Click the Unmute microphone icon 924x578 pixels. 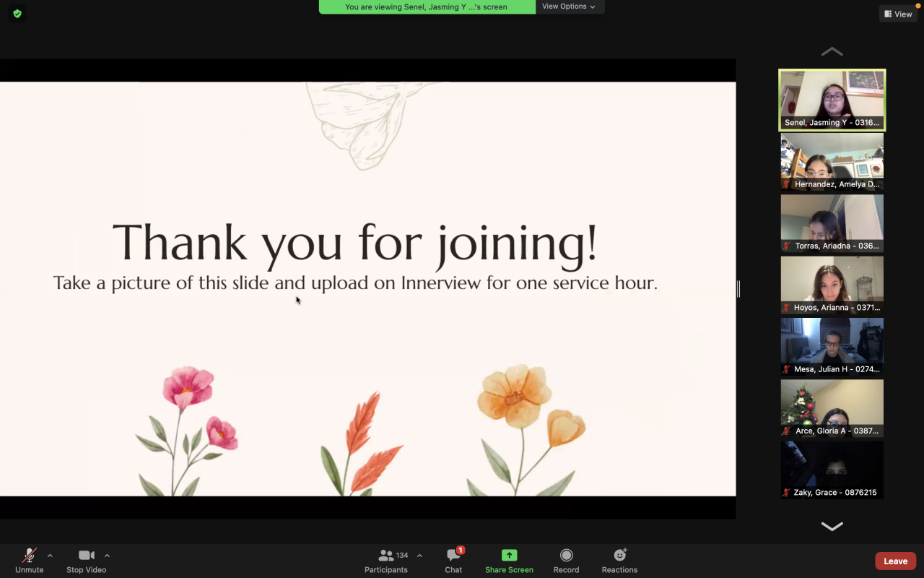point(29,555)
